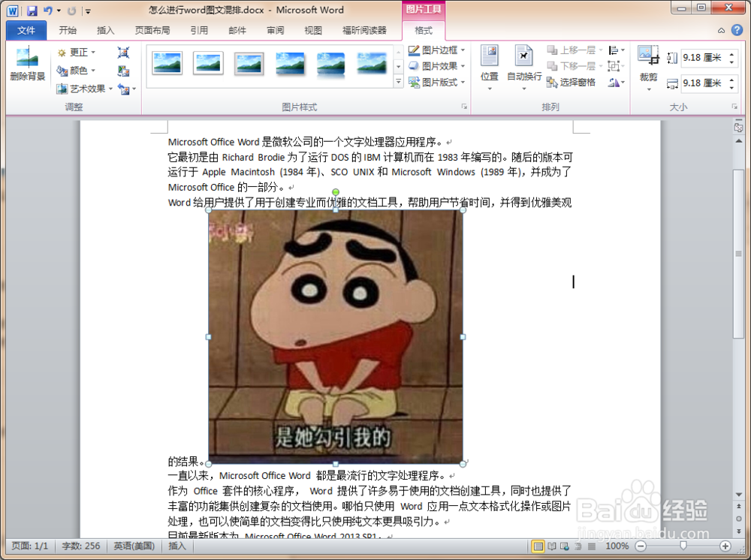Switch to the References (引用) tab
751x560 pixels.
(199, 30)
